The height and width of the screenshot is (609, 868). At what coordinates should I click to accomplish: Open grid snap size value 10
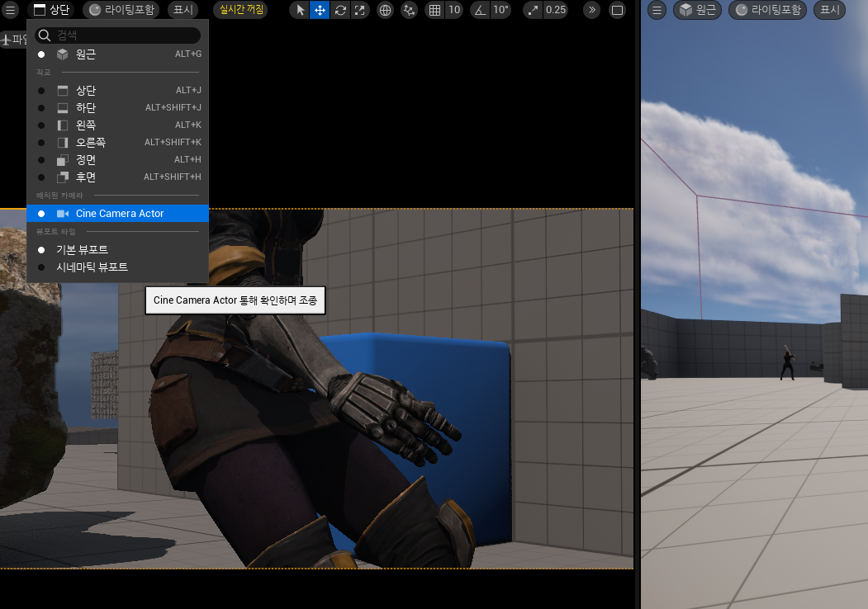tap(454, 10)
